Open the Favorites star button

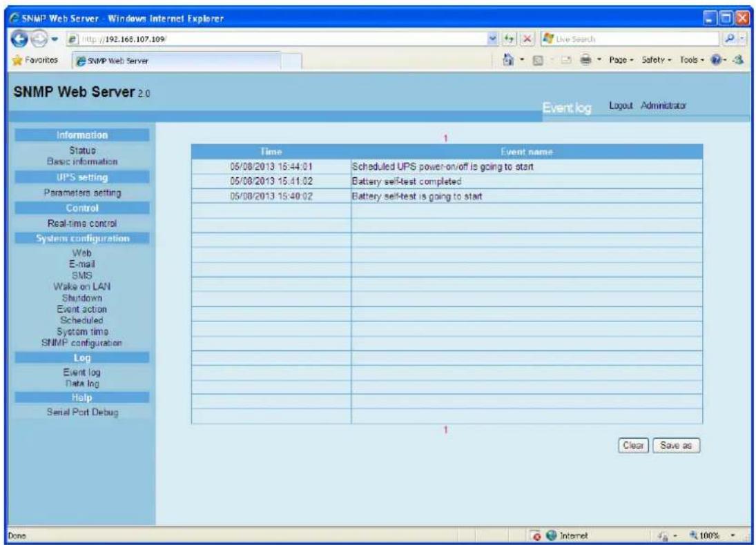tap(35, 60)
